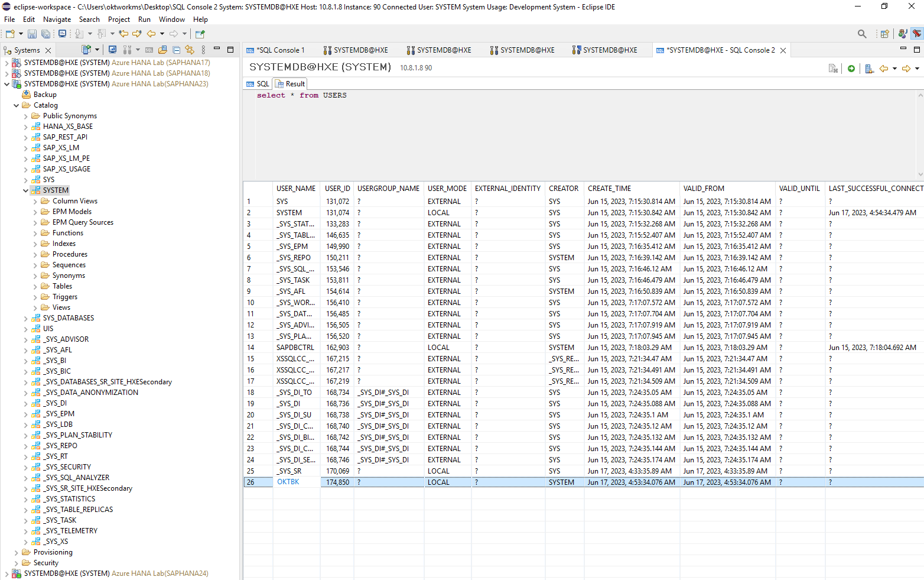Select the Views folder in tree
Viewport: 924px width, 580px height.
coord(61,307)
